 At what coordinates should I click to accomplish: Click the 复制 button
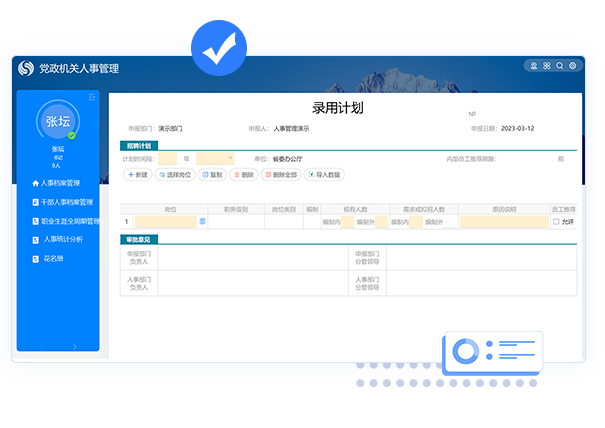pyautogui.click(x=212, y=175)
